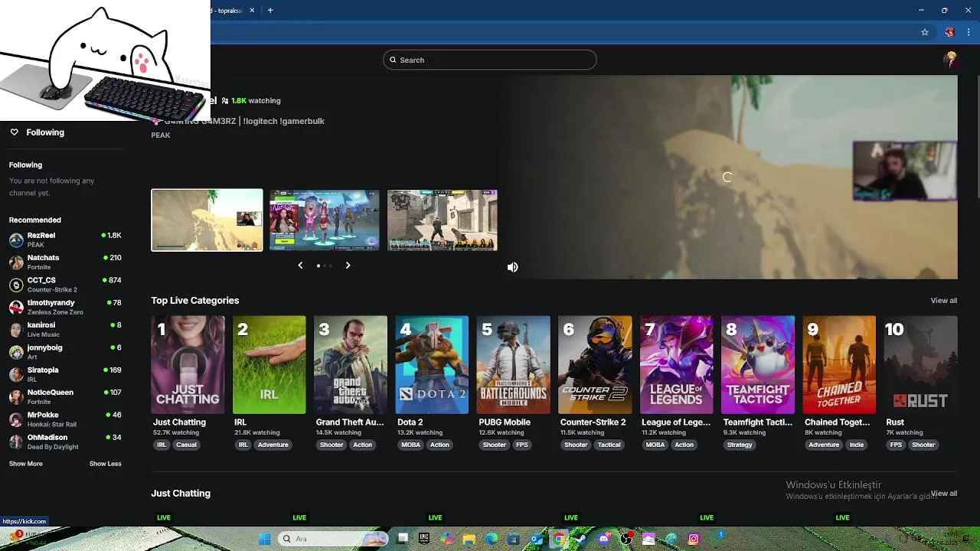The width and height of the screenshot is (980, 551).
Task: Open RezReel channel in Recommended
Action: [x=65, y=240]
